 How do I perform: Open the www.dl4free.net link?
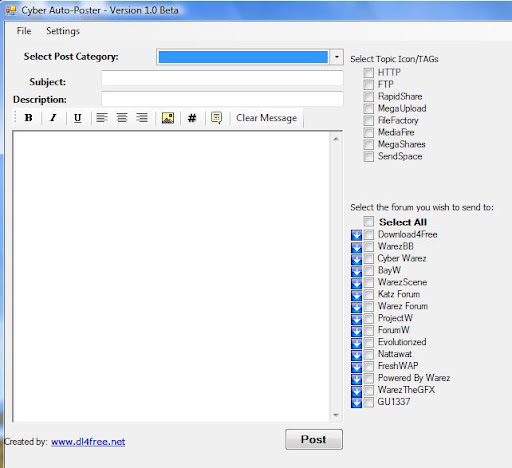click(x=88, y=442)
